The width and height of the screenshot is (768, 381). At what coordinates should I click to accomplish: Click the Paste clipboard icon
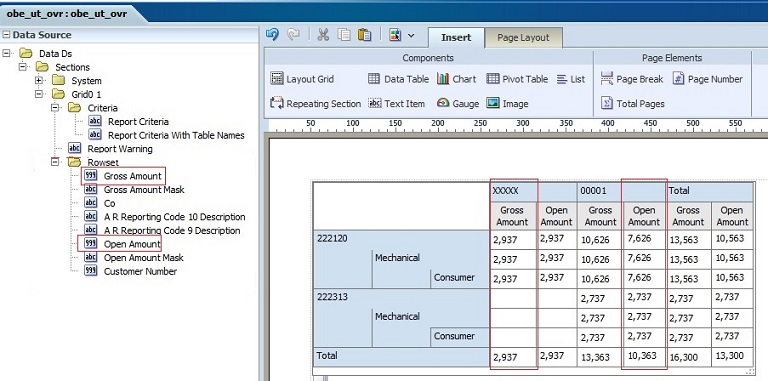tap(364, 34)
